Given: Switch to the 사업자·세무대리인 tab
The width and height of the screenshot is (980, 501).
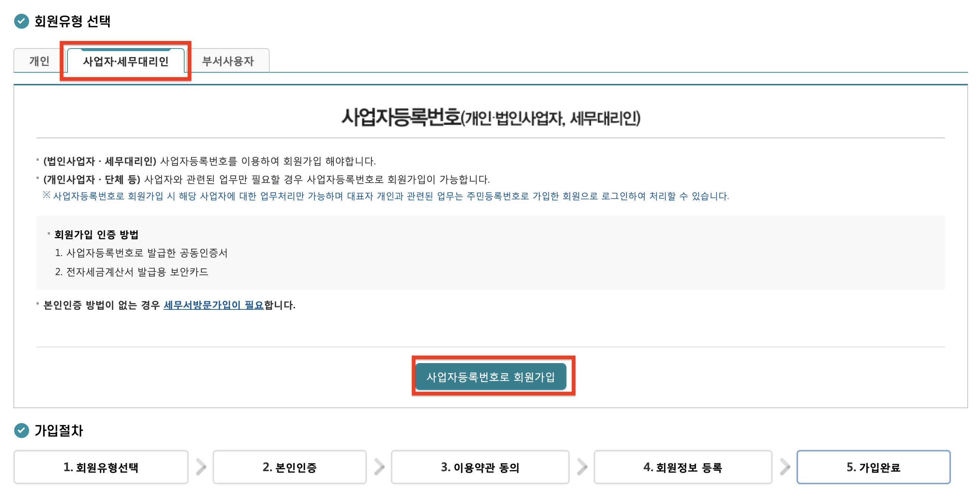Looking at the screenshot, I should point(126,61).
